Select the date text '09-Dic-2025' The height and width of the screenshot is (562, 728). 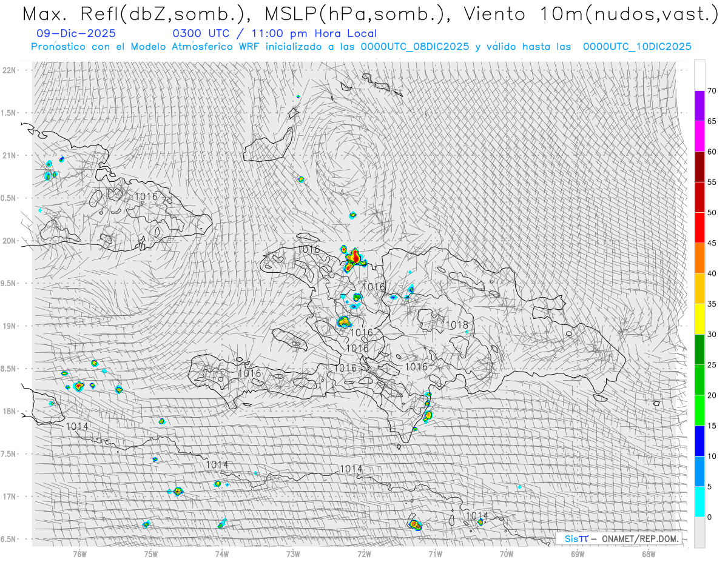[x=76, y=34]
